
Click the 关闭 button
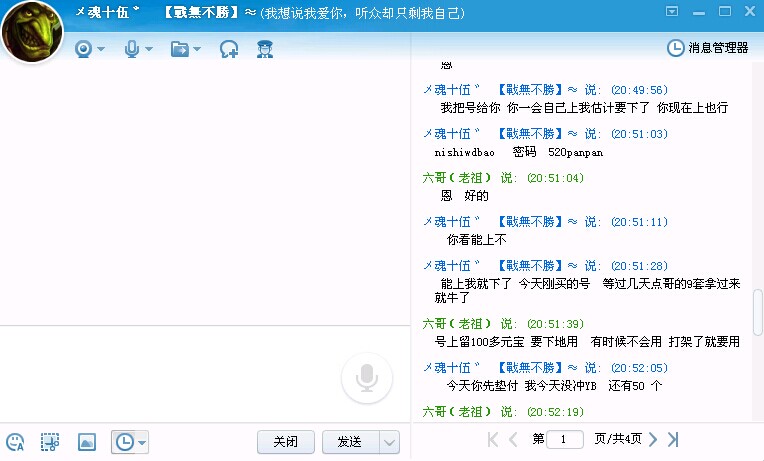coord(285,441)
